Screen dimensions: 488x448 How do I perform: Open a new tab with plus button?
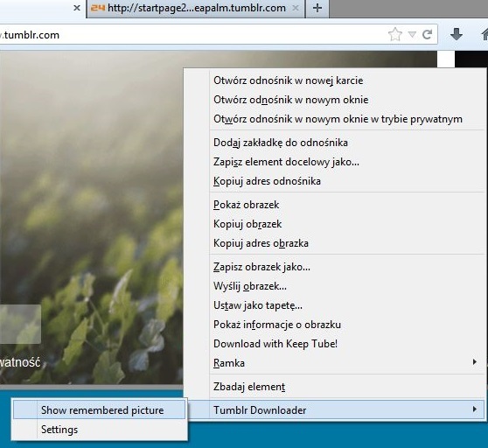[317, 8]
